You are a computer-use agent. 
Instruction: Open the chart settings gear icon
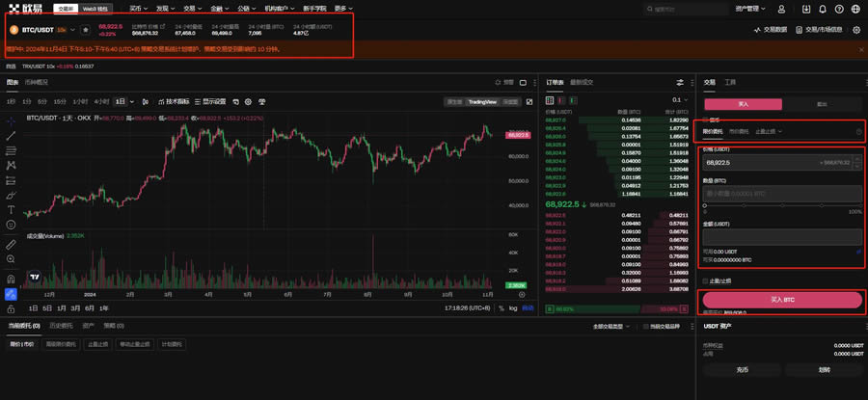(x=248, y=101)
